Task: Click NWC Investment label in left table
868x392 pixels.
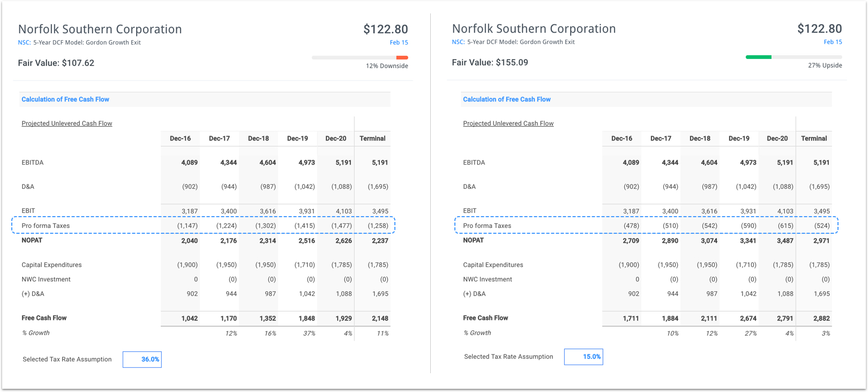Action: click(x=46, y=279)
